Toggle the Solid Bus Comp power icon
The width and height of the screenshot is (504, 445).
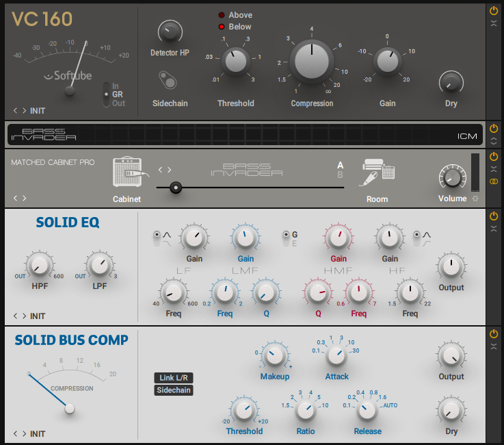click(x=494, y=334)
